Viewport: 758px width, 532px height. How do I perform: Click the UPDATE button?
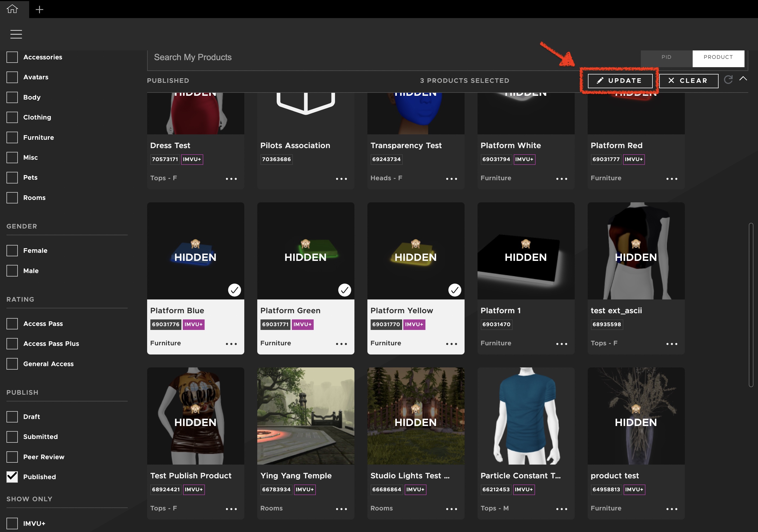620,80
